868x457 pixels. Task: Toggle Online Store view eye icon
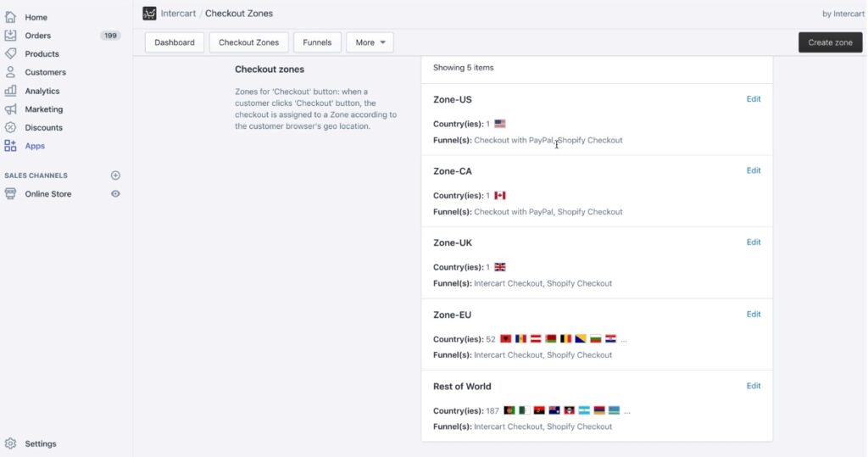115,194
